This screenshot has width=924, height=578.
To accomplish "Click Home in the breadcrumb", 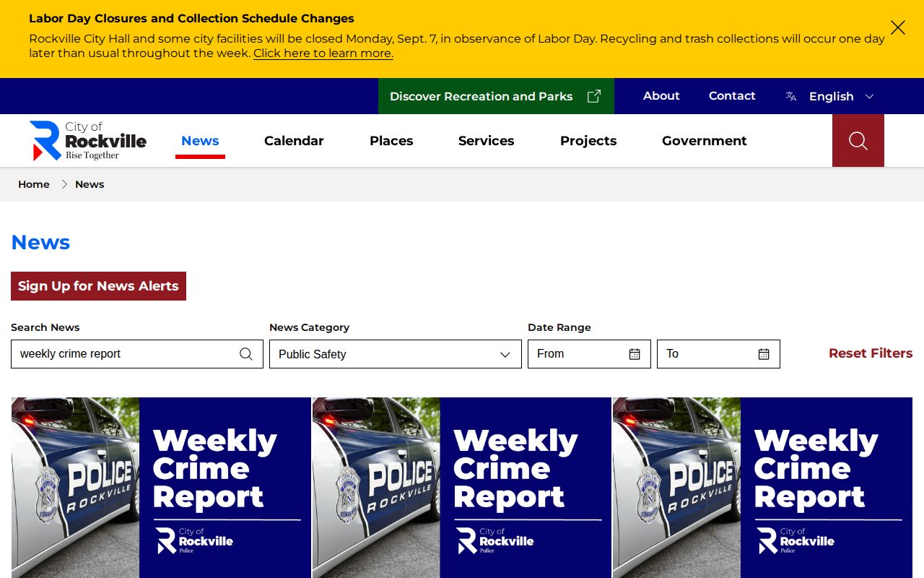I will pyautogui.click(x=34, y=184).
